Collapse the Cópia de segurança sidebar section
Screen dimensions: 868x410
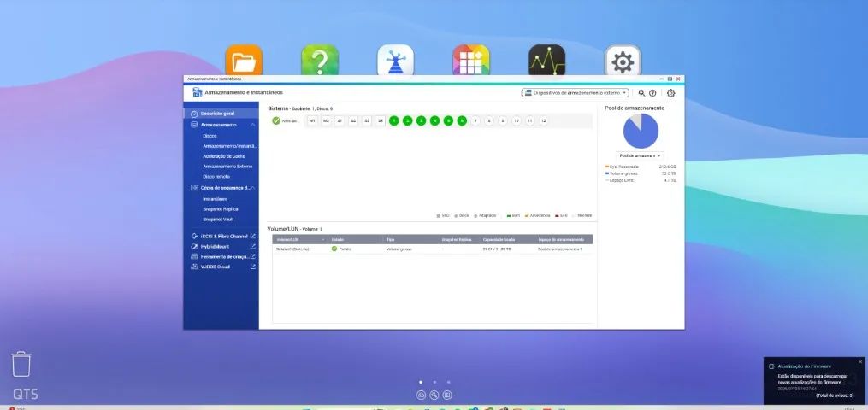pos(253,188)
